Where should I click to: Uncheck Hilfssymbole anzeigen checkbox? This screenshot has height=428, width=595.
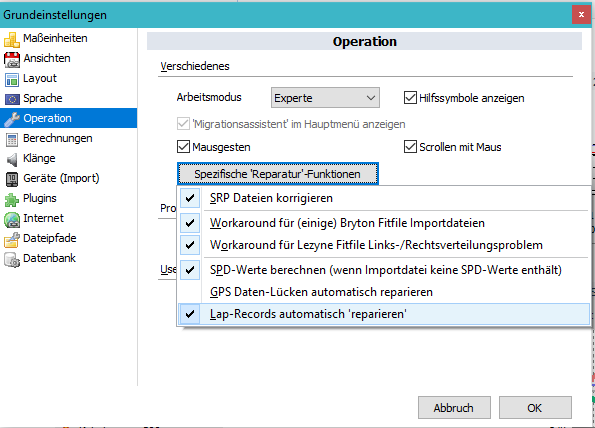pyautogui.click(x=410, y=98)
